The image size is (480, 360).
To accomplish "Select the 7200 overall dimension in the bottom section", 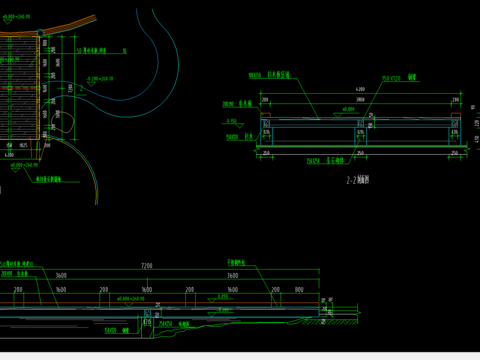I will click(147, 266).
